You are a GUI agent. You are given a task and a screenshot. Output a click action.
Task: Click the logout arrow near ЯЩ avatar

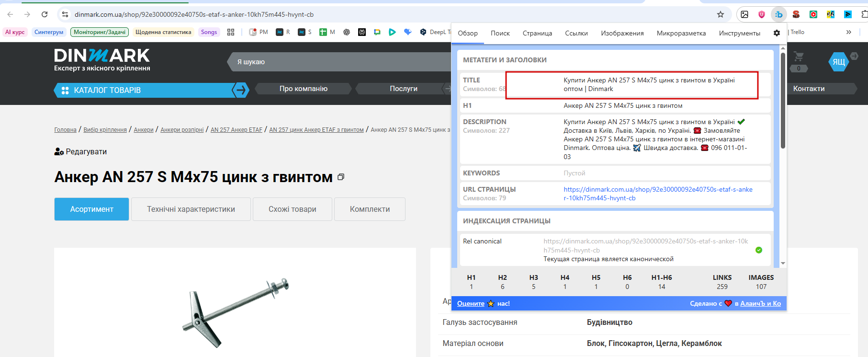pyautogui.click(x=854, y=56)
